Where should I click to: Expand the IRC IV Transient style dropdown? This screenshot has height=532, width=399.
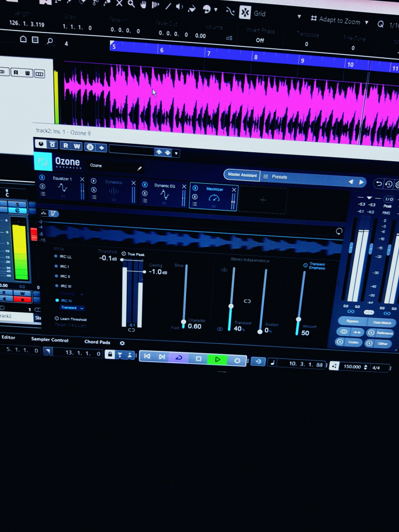click(72, 308)
